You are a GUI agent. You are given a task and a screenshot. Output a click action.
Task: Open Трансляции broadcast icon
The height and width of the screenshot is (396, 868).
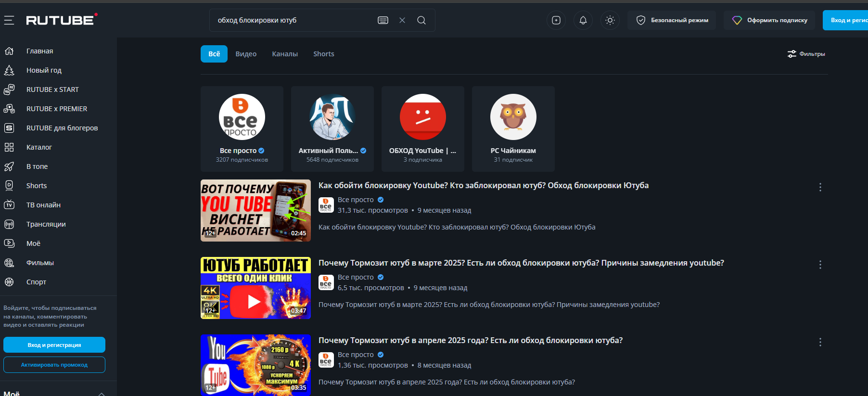point(9,224)
